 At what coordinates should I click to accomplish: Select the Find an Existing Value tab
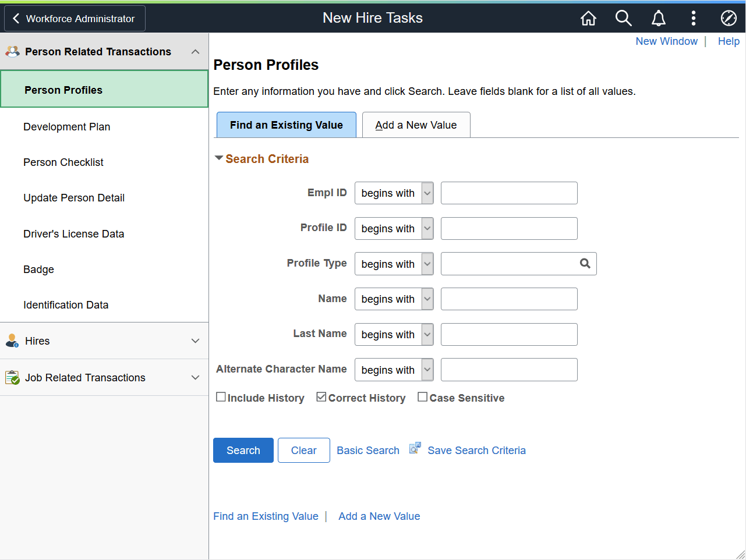click(286, 125)
